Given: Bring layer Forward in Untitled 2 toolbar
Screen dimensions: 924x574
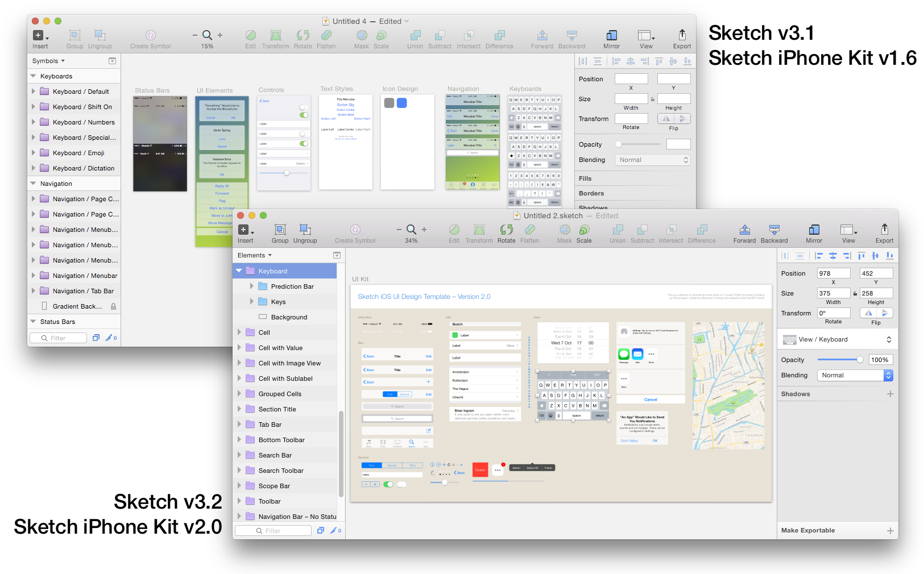Looking at the screenshot, I should click(x=744, y=230).
